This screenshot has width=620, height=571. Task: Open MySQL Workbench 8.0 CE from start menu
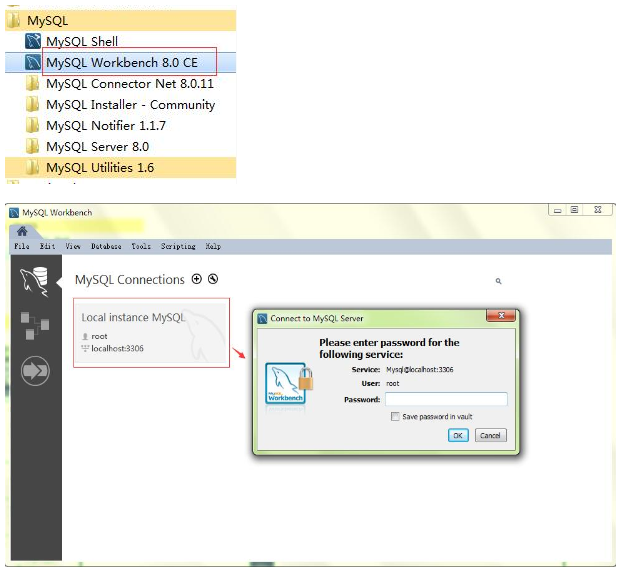tap(122, 62)
